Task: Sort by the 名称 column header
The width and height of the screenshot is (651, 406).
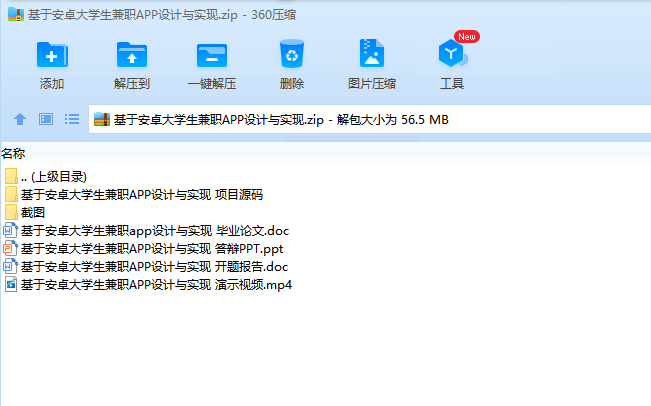Action: (x=13, y=154)
